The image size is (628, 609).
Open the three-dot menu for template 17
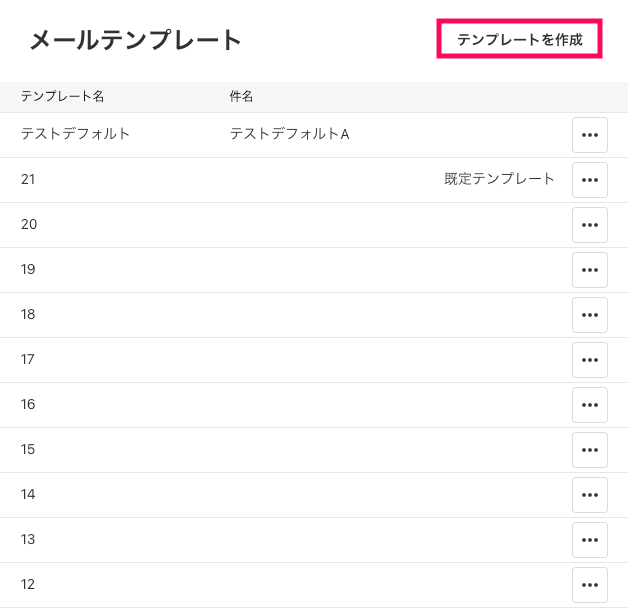(589, 360)
